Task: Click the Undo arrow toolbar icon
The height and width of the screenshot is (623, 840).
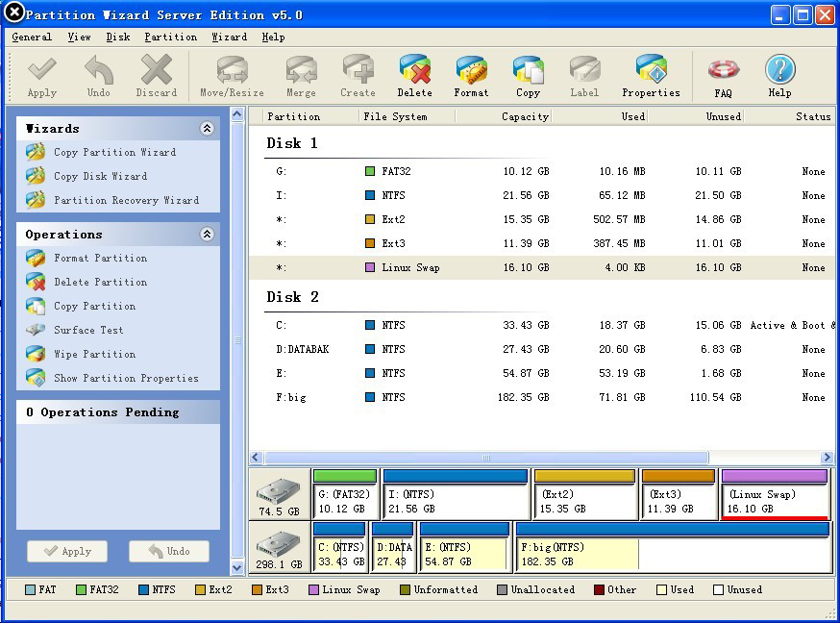Action: tap(99, 77)
